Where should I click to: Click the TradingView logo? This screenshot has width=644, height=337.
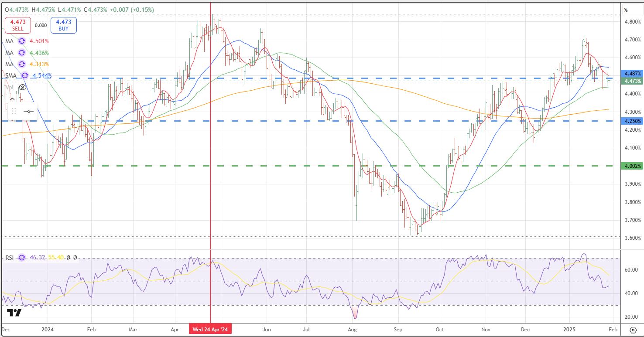pos(14,313)
